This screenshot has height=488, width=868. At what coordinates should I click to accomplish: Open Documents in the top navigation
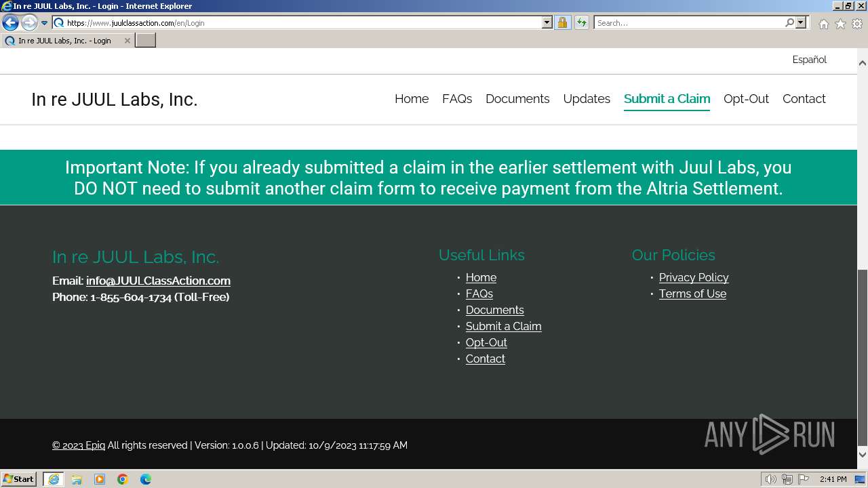517,98
